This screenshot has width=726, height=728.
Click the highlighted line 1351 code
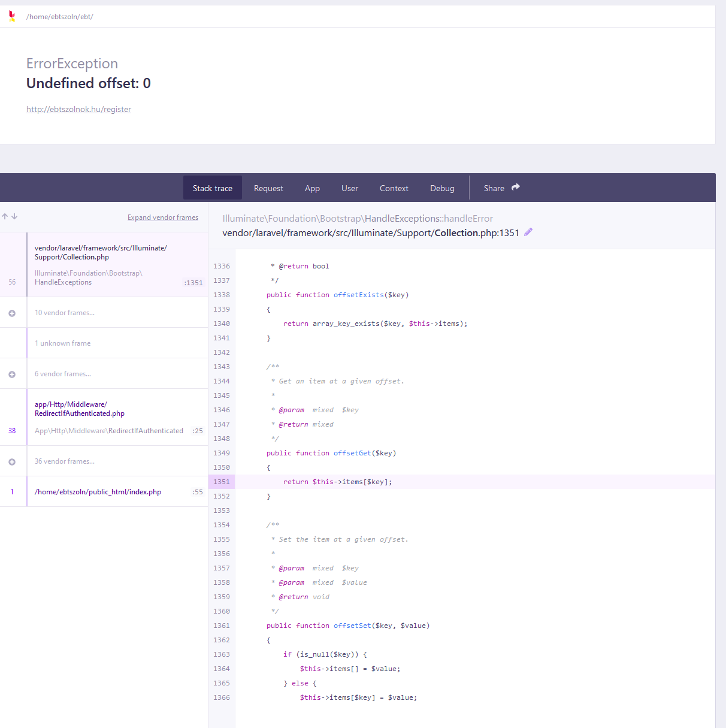337,482
